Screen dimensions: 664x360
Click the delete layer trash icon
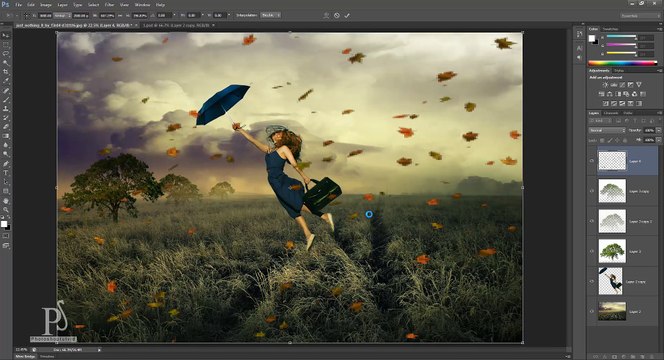(651, 357)
